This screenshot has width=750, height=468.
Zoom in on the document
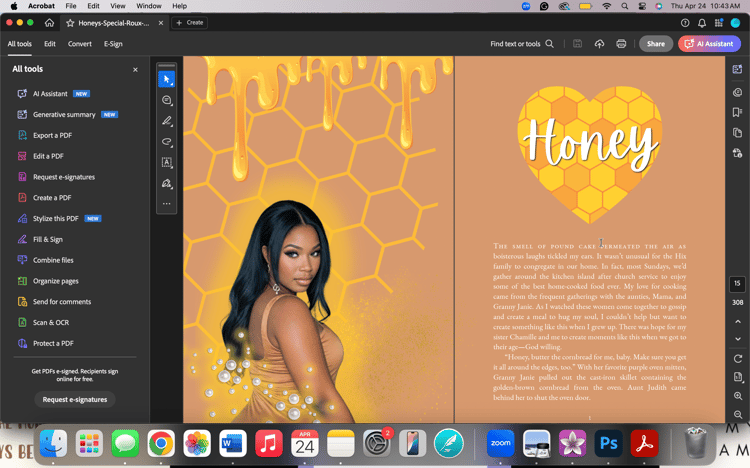[x=738, y=396]
